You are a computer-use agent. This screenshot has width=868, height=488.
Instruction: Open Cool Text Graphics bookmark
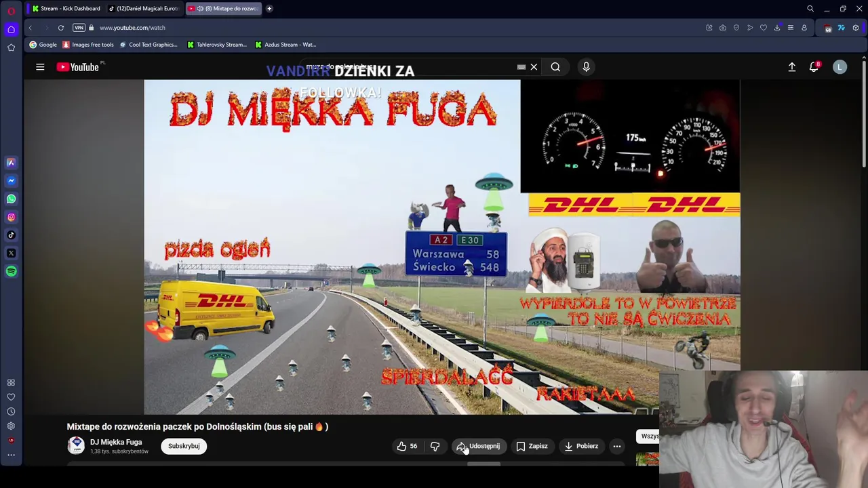pos(148,45)
